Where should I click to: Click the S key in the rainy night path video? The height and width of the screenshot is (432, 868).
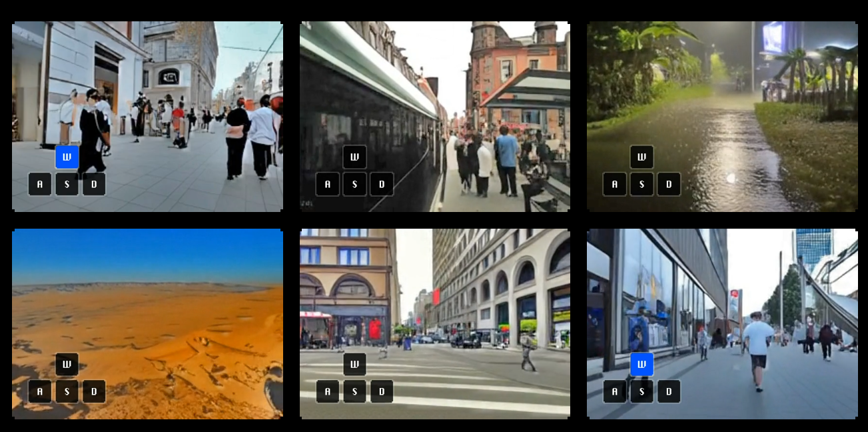pyautogui.click(x=642, y=184)
